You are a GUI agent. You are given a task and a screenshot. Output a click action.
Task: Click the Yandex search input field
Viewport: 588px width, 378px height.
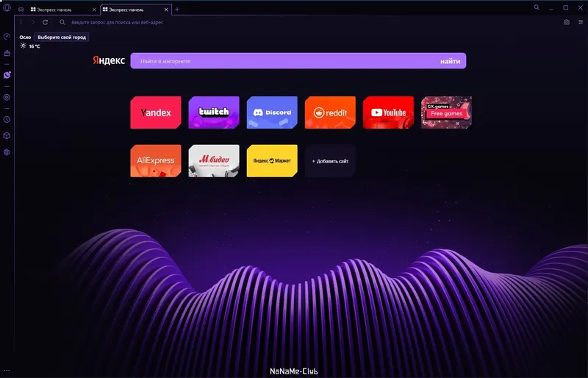click(285, 61)
